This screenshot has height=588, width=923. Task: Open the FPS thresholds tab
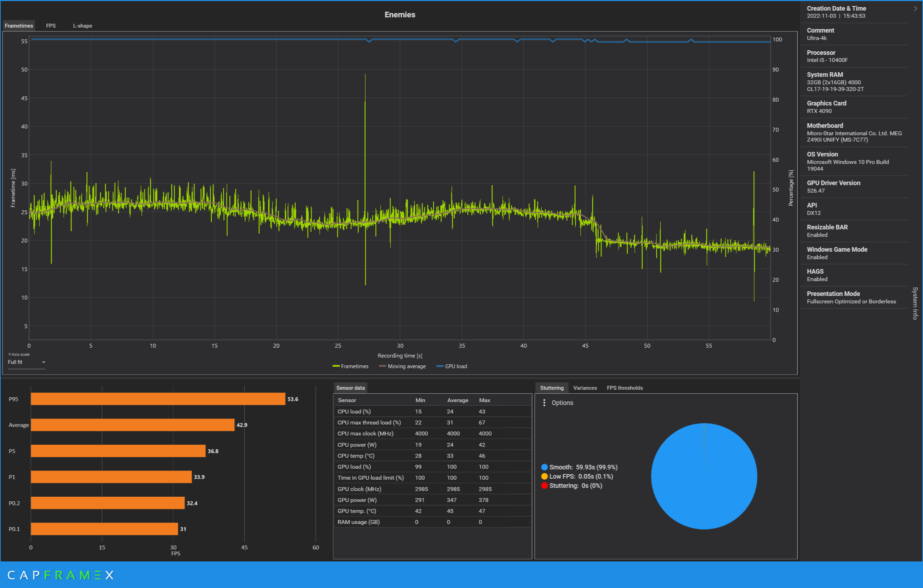coord(625,388)
